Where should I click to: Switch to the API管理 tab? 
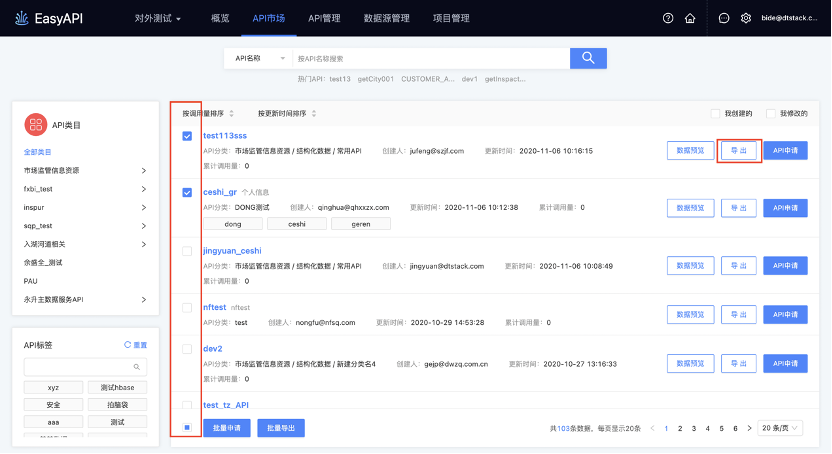coord(324,19)
